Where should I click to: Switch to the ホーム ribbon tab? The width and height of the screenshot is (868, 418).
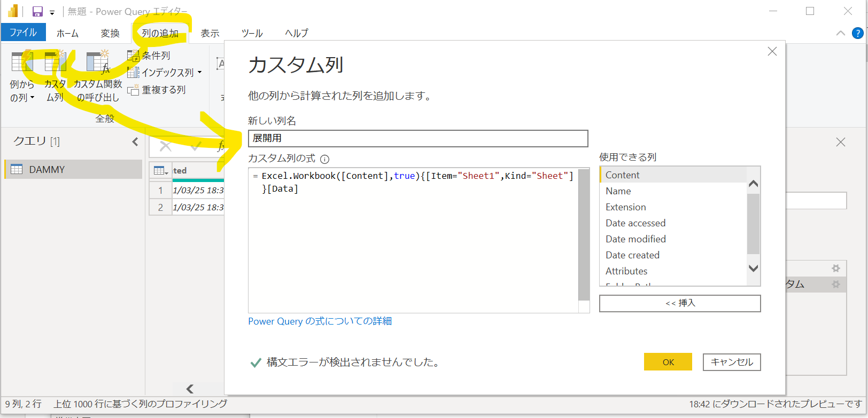[67, 33]
